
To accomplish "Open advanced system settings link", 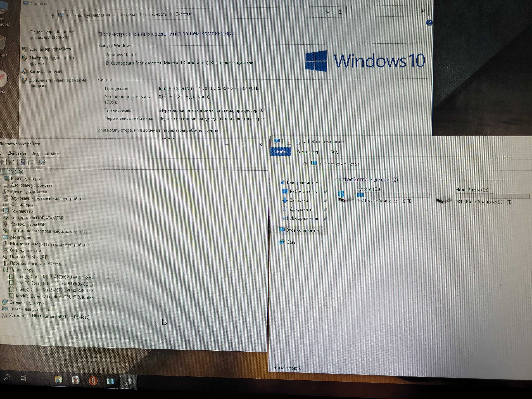I will (58, 83).
